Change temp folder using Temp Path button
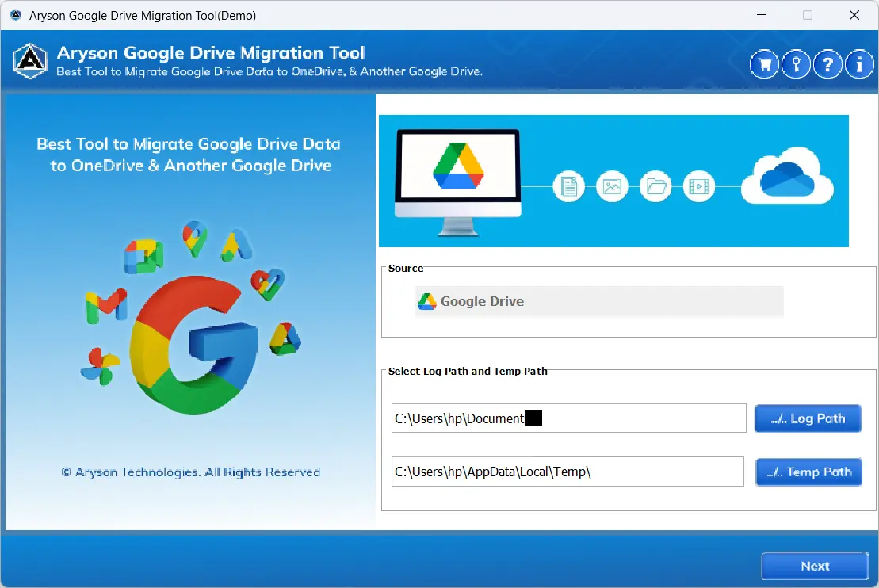 pyautogui.click(x=808, y=472)
